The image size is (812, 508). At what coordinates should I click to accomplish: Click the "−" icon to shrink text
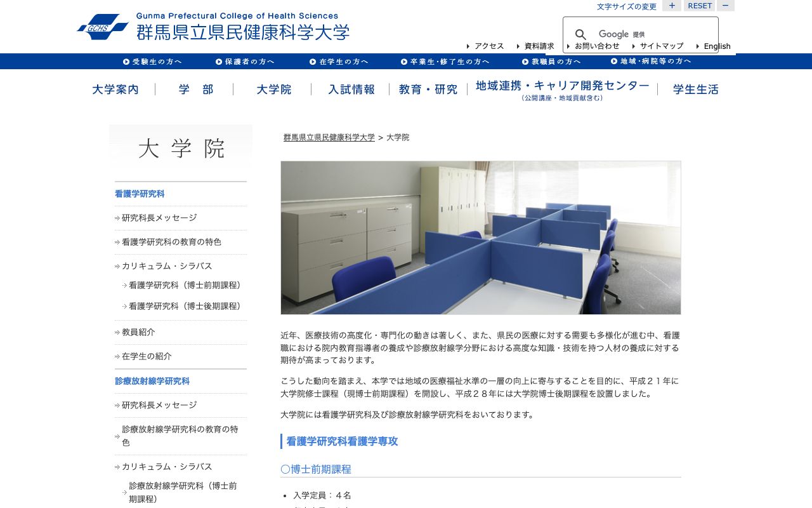725,6
